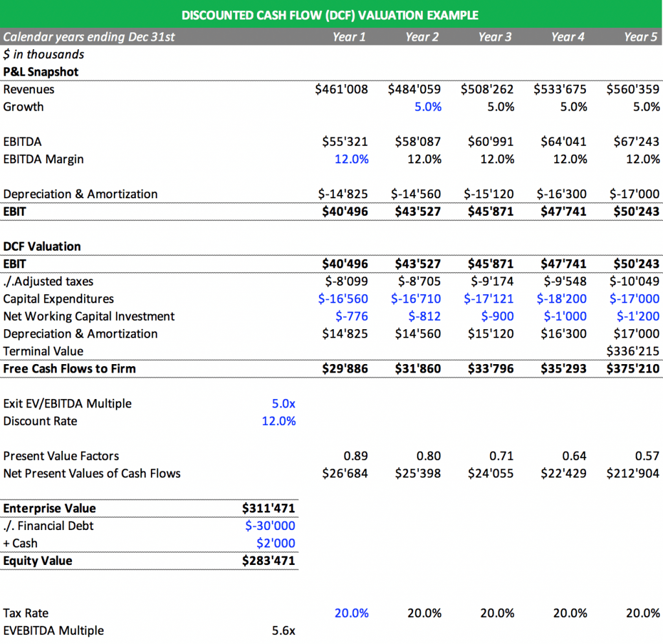The width and height of the screenshot is (663, 644).
Task: Select the Year 5 column header
Action: click(x=640, y=37)
